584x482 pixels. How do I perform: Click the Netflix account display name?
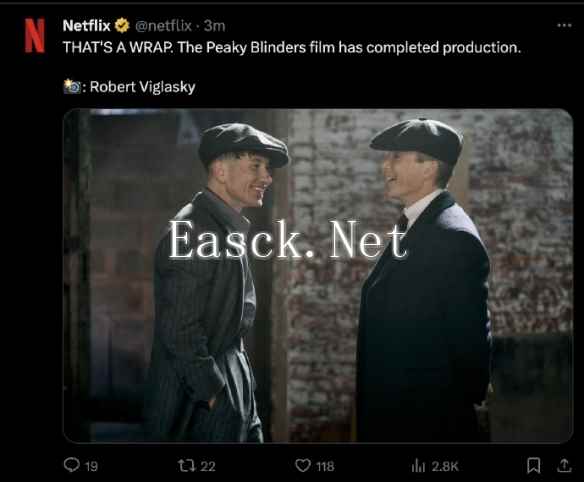click(86, 26)
